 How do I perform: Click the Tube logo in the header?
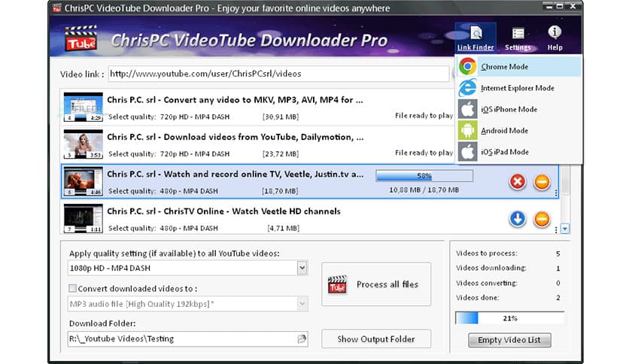coord(81,38)
